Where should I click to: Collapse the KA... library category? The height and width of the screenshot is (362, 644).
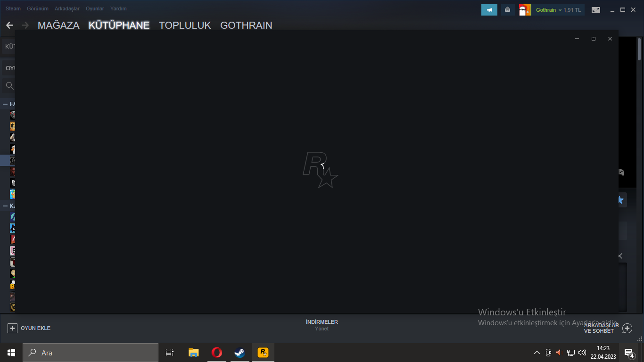coord(5,206)
